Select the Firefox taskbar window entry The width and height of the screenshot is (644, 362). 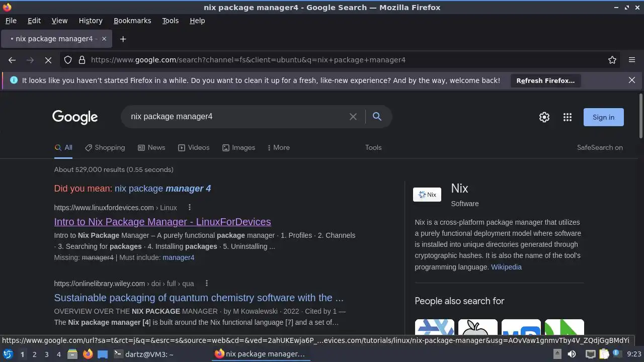tap(260, 354)
